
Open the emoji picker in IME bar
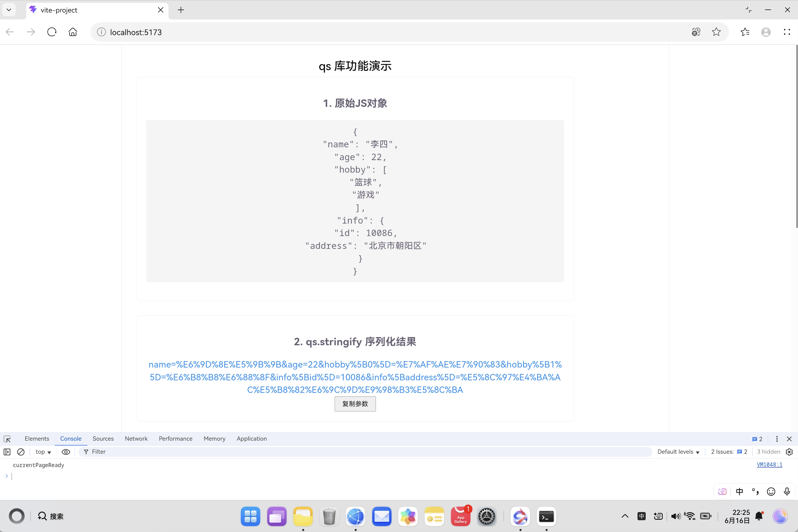coord(771,491)
